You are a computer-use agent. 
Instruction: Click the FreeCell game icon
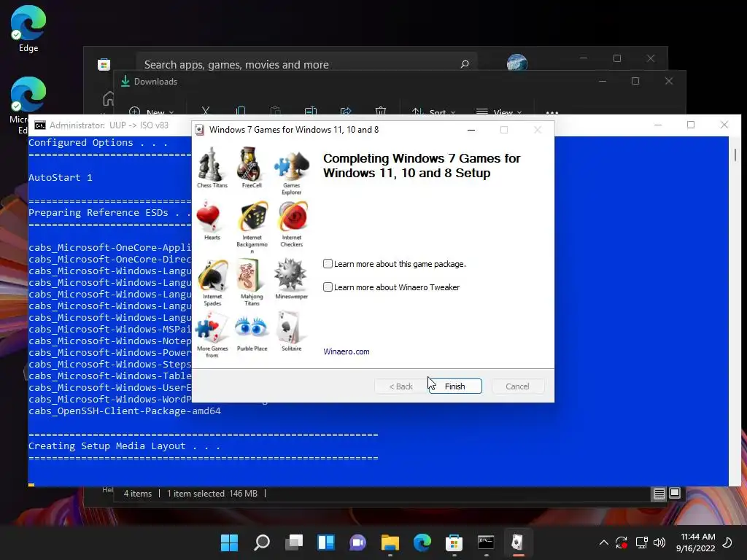pyautogui.click(x=251, y=163)
